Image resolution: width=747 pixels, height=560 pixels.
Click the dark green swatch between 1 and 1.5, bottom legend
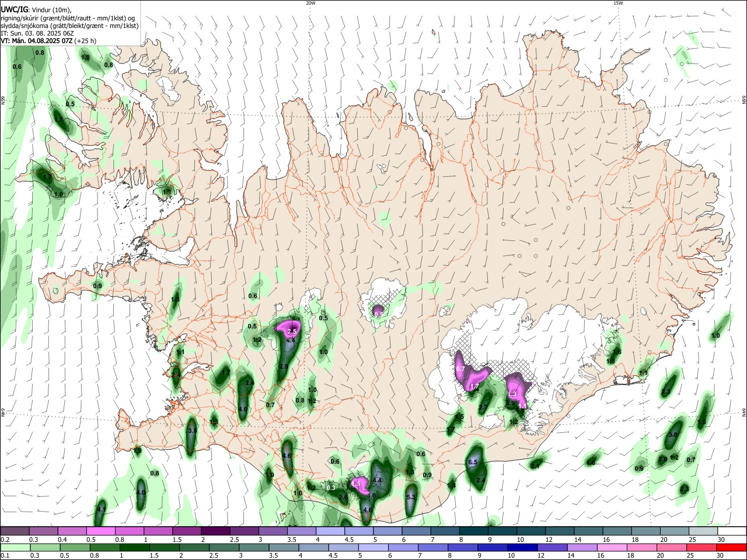pos(134,547)
